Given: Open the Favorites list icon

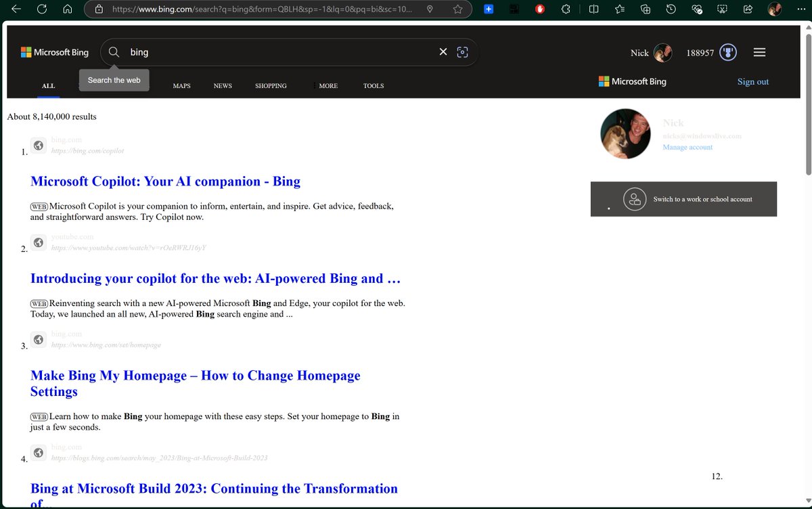Looking at the screenshot, I should point(620,9).
